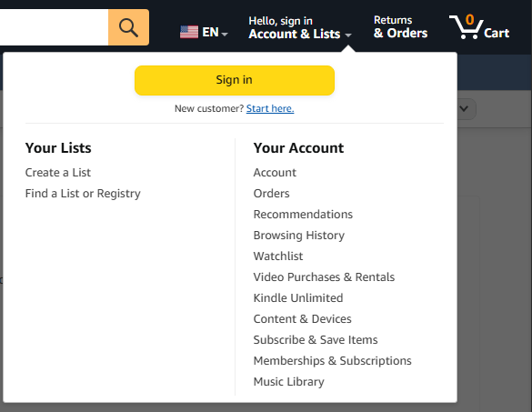Click the US flag language icon
This screenshot has height=412, width=532.
(x=189, y=32)
